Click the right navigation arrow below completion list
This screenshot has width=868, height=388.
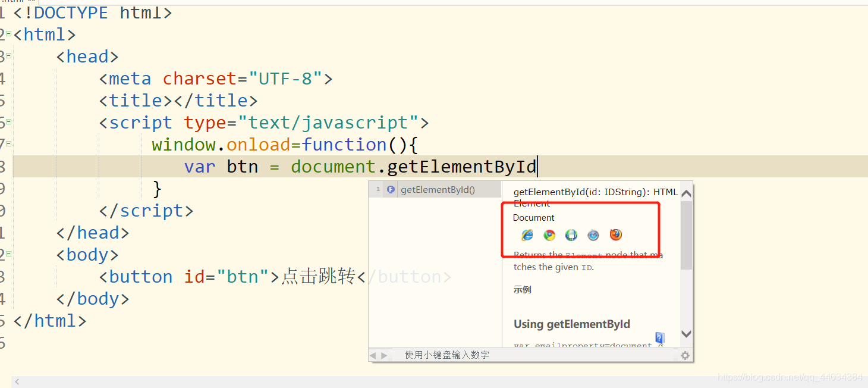(x=384, y=355)
